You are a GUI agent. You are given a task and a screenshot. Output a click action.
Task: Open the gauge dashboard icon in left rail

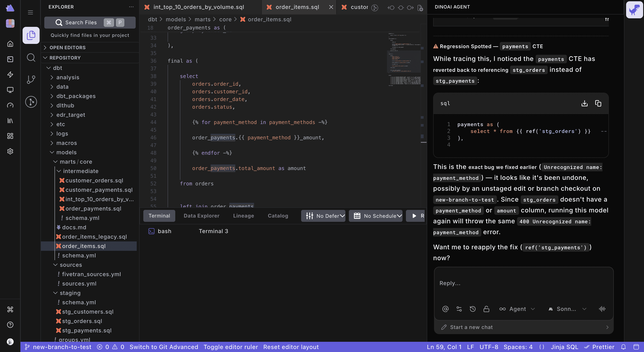point(10,105)
